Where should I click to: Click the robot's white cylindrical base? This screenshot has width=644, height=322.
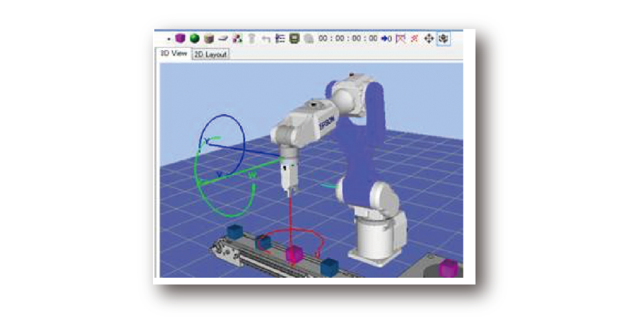click(x=378, y=237)
